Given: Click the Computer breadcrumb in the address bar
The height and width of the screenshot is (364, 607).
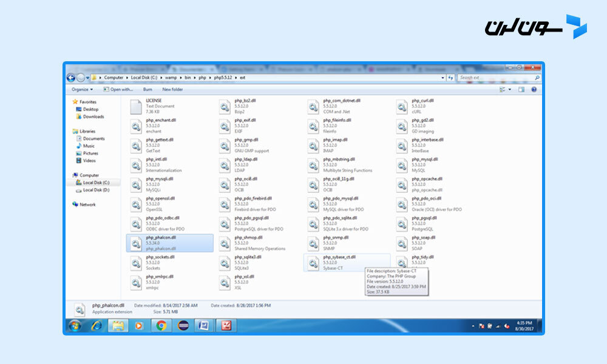Looking at the screenshot, I should click(114, 78).
